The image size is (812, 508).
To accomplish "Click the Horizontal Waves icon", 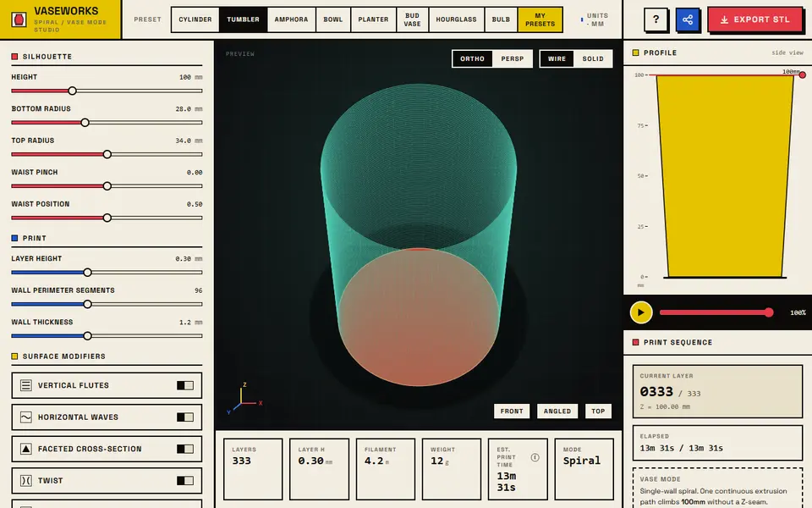I will 26,417.
